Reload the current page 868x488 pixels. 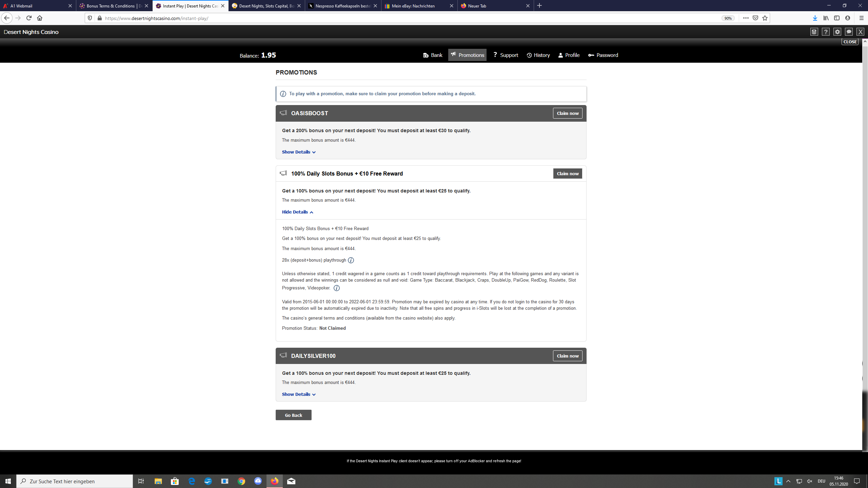[x=29, y=18]
